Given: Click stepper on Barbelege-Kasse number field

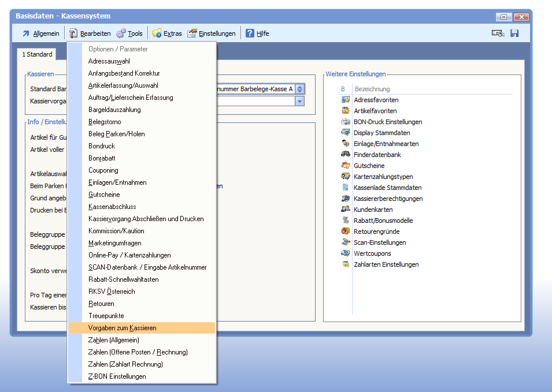Looking at the screenshot, I should pyautogui.click(x=299, y=89).
